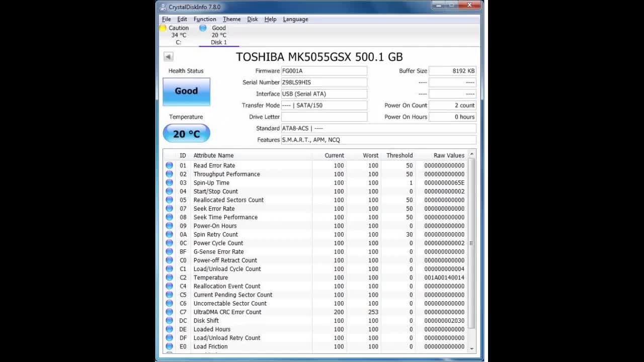Open the Disk menu
Image resolution: width=644 pixels, height=362 pixels.
[253, 19]
